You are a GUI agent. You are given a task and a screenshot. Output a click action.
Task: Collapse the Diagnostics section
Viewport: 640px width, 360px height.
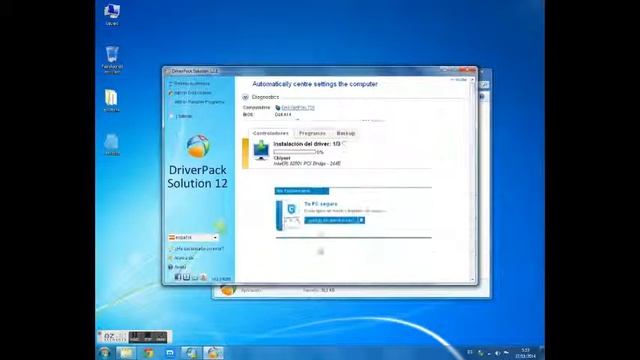tap(245, 97)
